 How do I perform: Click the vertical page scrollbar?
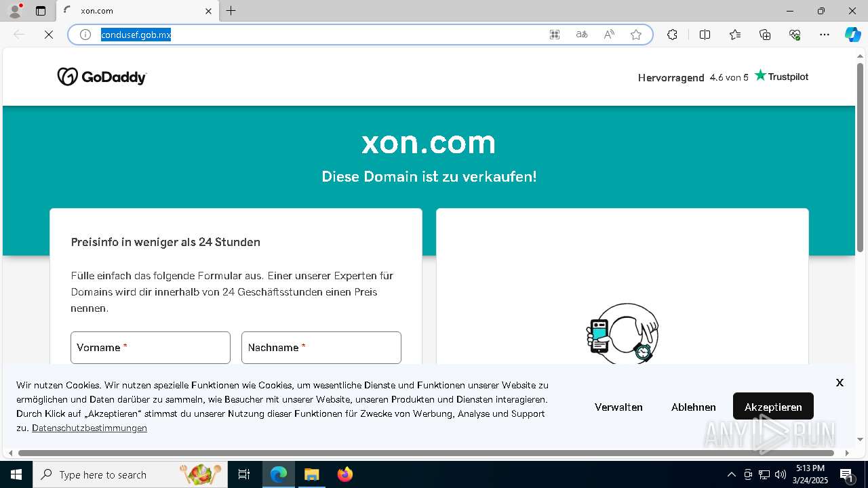pyautogui.click(x=861, y=156)
